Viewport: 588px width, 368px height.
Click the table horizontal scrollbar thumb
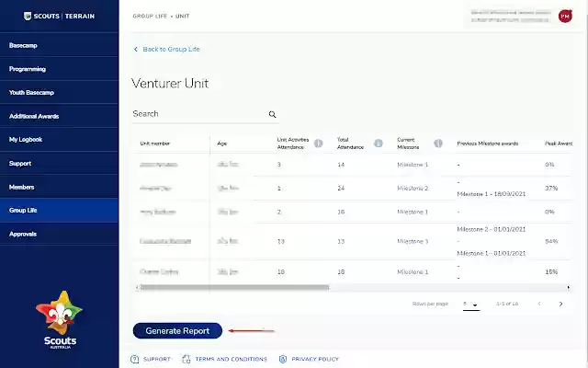click(234, 288)
